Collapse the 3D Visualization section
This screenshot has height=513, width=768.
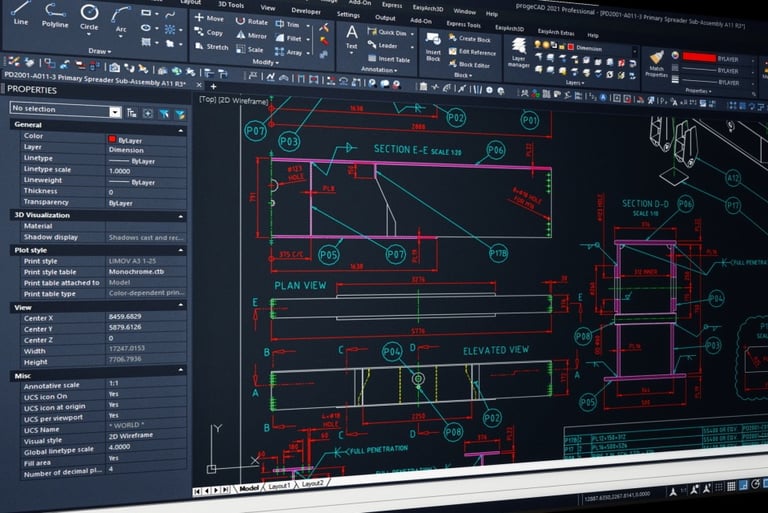[x=181, y=216]
